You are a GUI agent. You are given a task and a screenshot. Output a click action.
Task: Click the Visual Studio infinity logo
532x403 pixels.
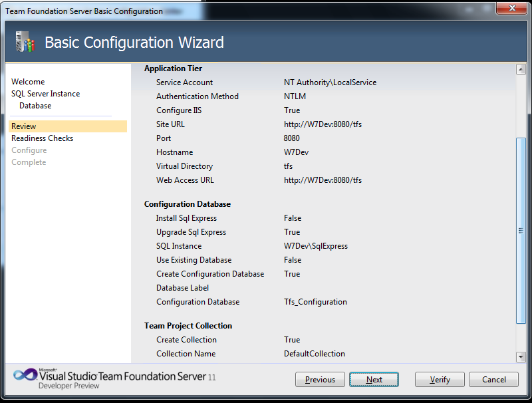pyautogui.click(x=25, y=375)
